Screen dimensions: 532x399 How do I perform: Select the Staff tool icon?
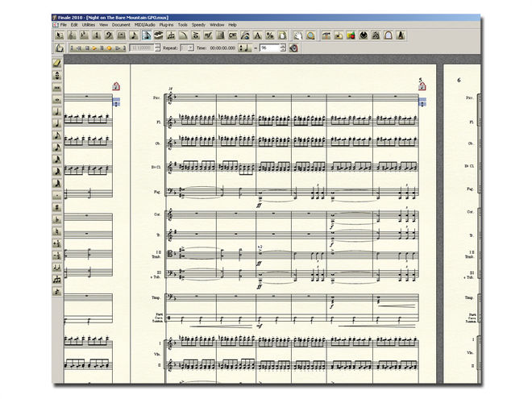72,35
